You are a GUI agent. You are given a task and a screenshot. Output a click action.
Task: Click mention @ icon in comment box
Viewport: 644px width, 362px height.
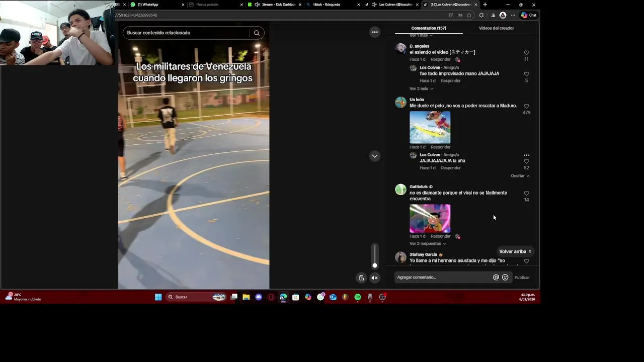click(x=496, y=278)
